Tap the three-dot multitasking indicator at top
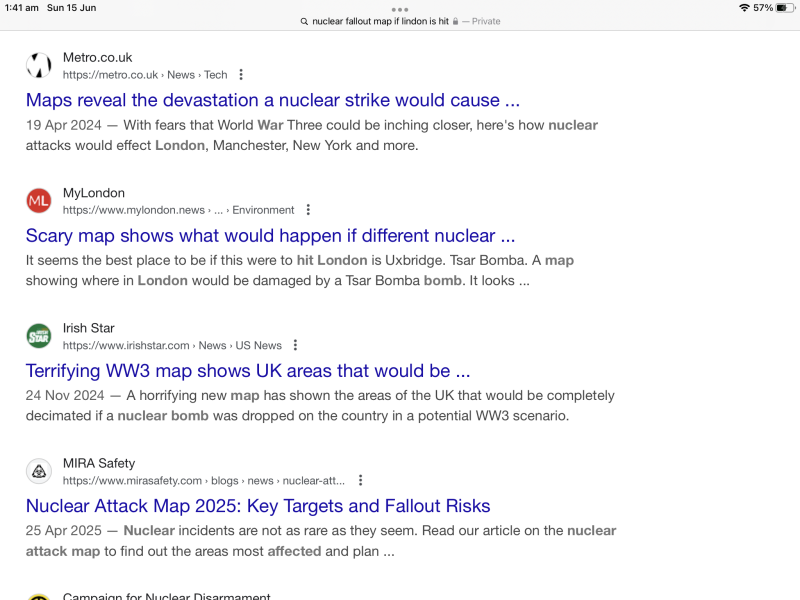Viewport: 800px width, 600px height. pyautogui.click(x=399, y=10)
